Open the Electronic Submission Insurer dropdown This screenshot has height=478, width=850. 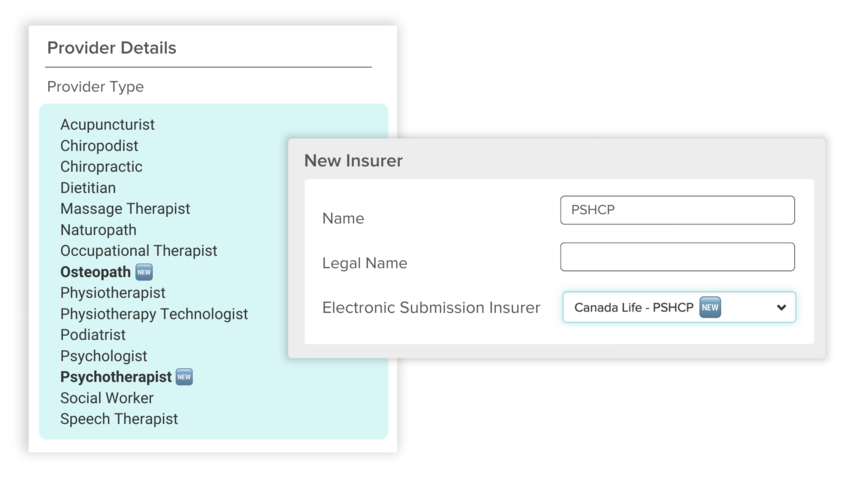678,307
